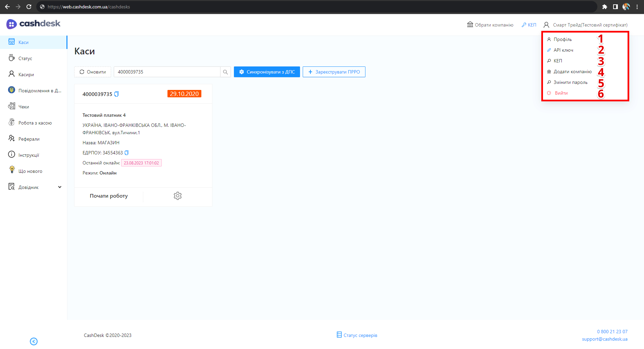Copy cash register number 4000039735
Viewport: 644px width, 349px height.
tap(116, 94)
